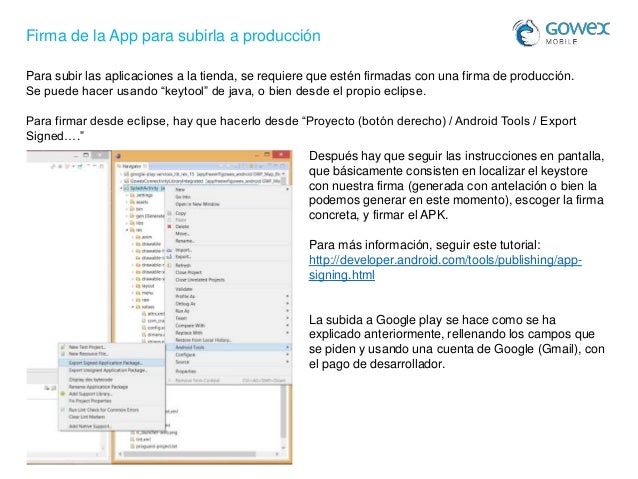Click the New Test Project icon

pyautogui.click(x=63, y=347)
